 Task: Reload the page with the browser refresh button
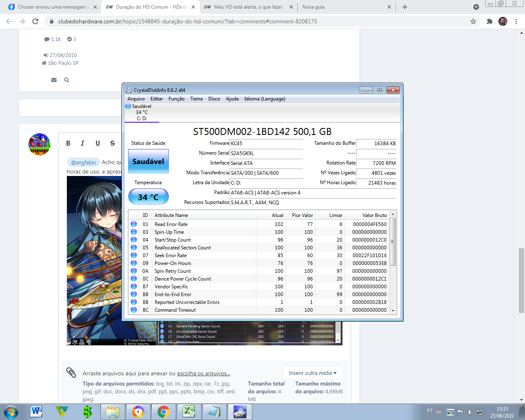(x=35, y=21)
